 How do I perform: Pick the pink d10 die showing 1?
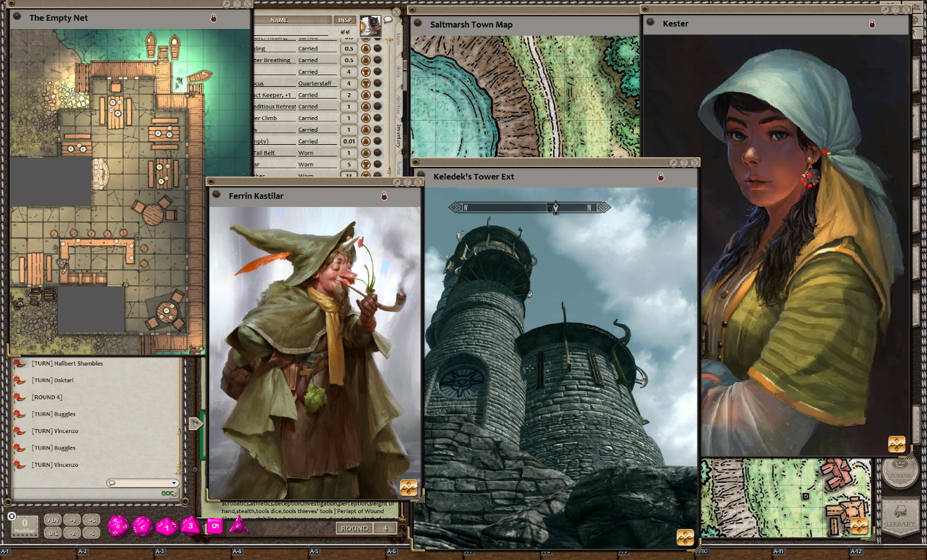[166, 527]
